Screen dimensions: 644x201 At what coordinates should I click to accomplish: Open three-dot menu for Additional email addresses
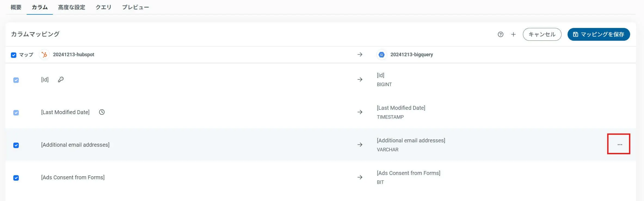(620, 145)
